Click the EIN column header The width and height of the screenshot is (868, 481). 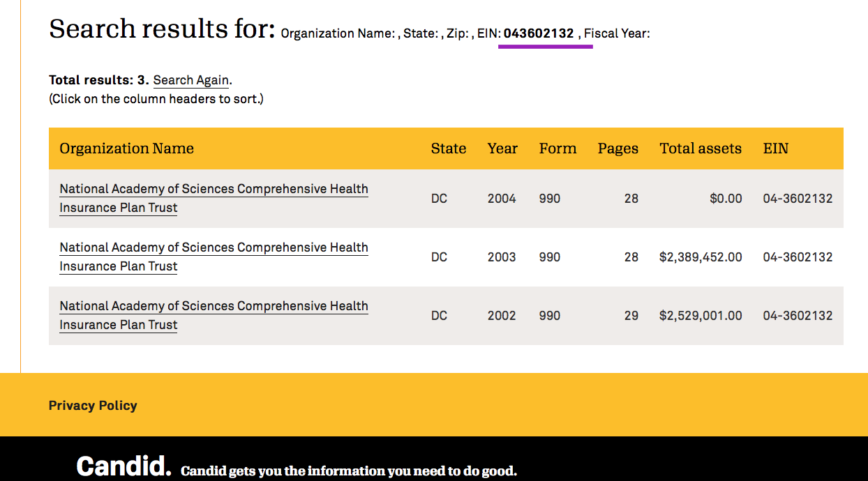click(775, 148)
